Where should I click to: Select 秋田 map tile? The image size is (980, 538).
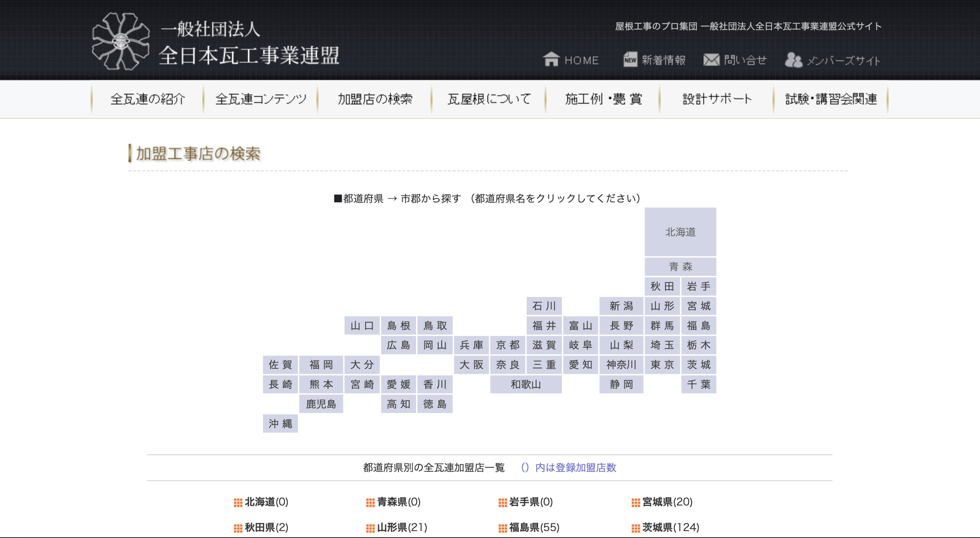[662, 286]
